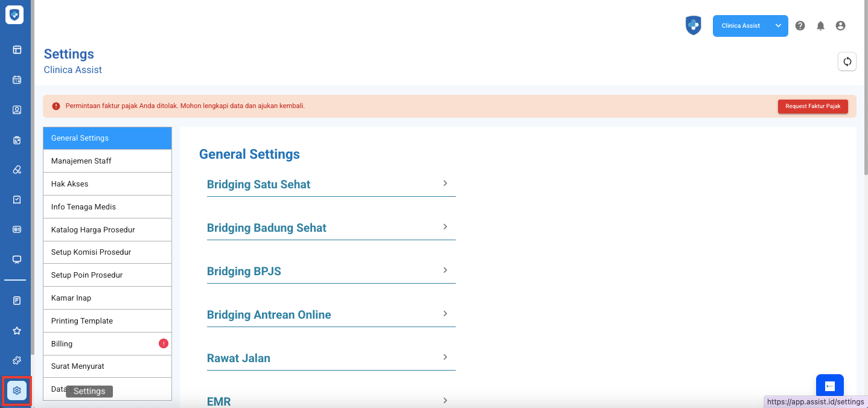This screenshot has width=868, height=408.
Task: Open the blue chat widget button
Action: (829, 386)
